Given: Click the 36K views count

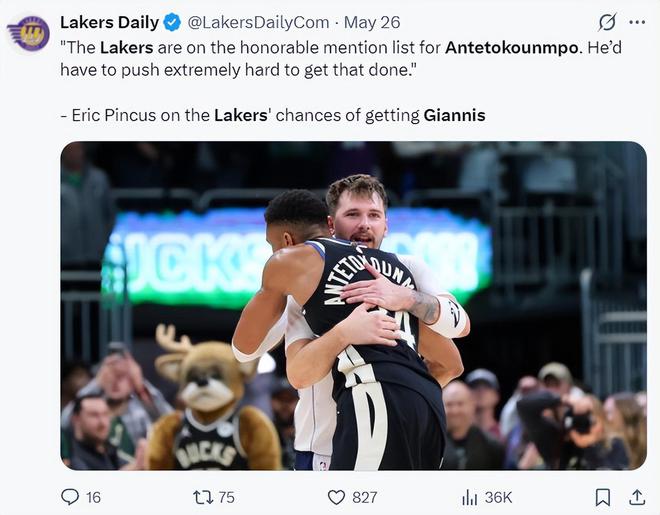Looking at the screenshot, I should pyautogui.click(x=498, y=497).
